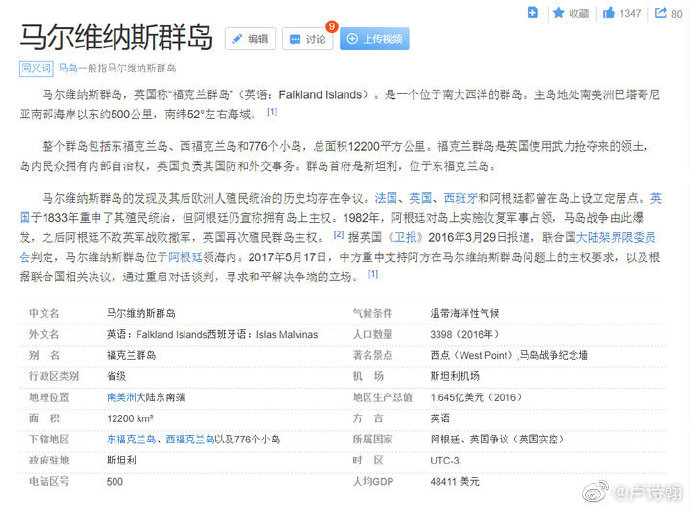690x510 pixels.
Task: Open the 法国 link in the history paragraph
Action: pos(383,198)
